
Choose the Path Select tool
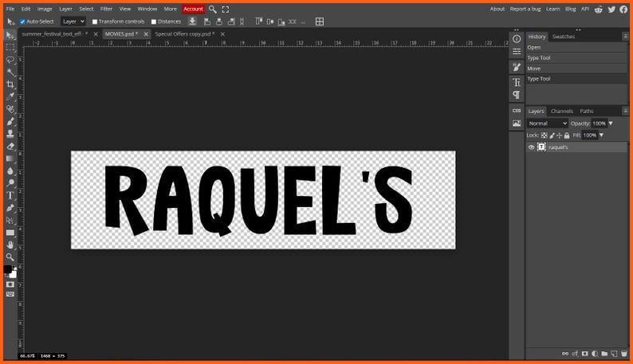tap(10, 221)
